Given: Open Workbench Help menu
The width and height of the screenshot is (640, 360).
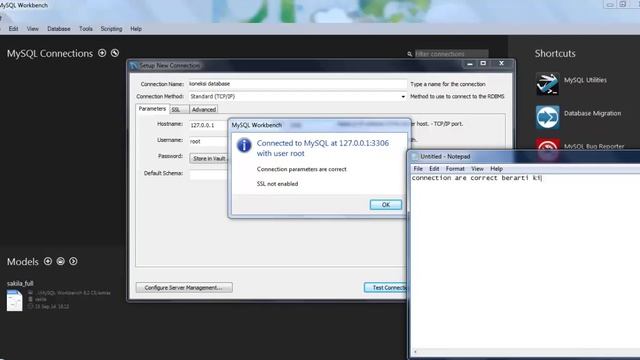Looking at the screenshot, I should click(x=136, y=29).
